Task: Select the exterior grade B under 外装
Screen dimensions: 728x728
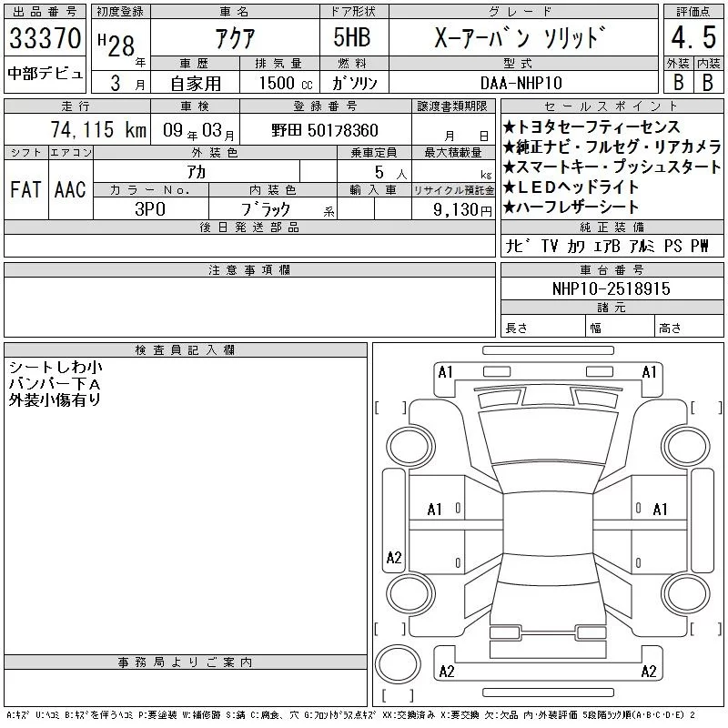Action: [x=679, y=82]
